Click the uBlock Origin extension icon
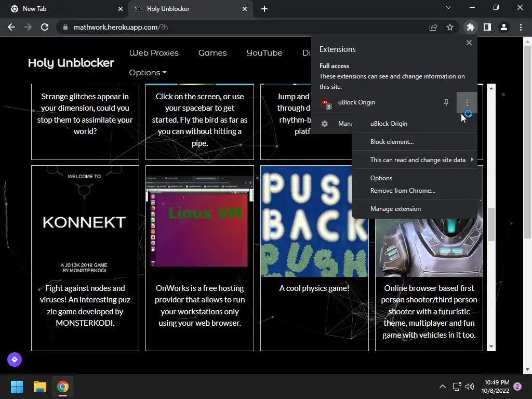 point(325,103)
